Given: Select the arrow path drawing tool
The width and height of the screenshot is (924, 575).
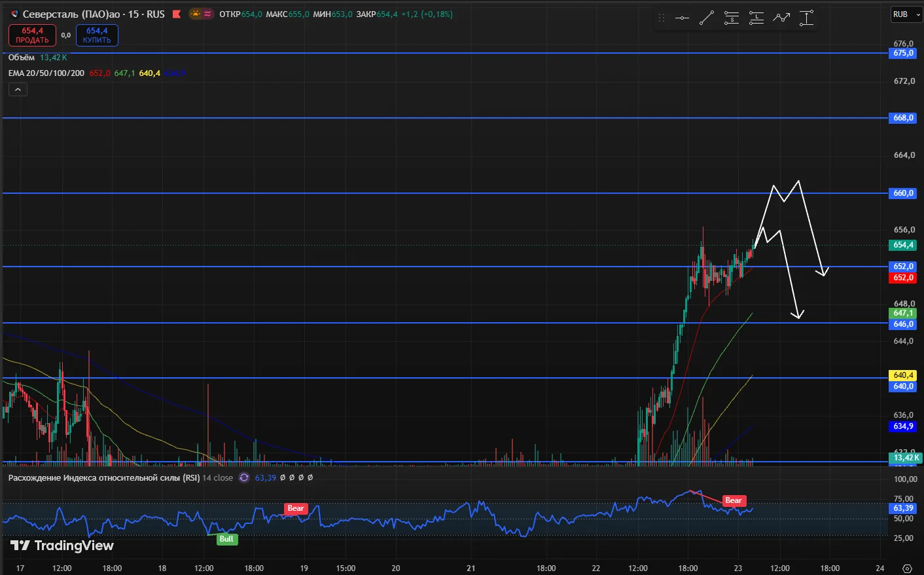Looking at the screenshot, I should pyautogui.click(x=781, y=18).
